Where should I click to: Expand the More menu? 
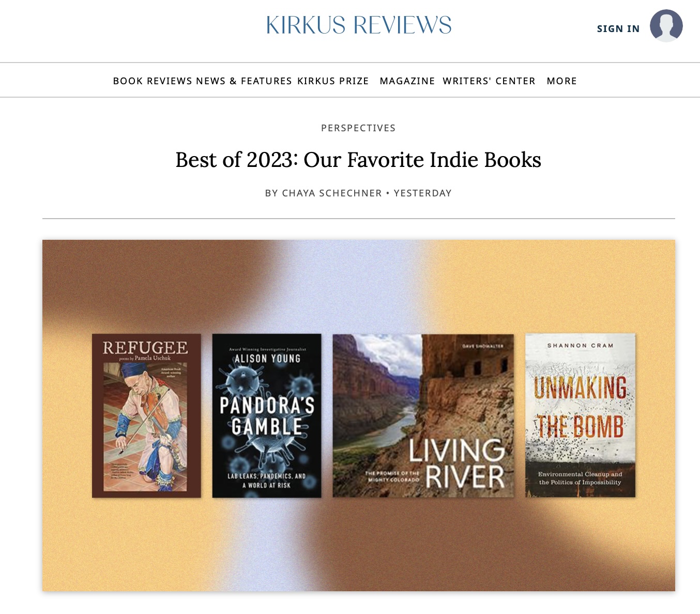point(562,81)
